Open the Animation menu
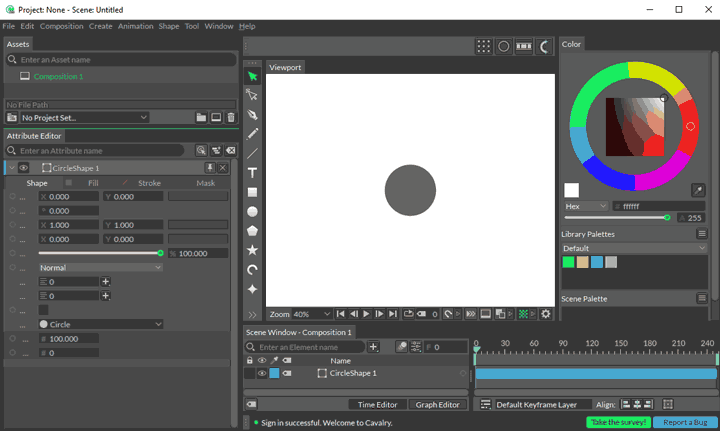The height and width of the screenshot is (431, 720). click(x=135, y=26)
